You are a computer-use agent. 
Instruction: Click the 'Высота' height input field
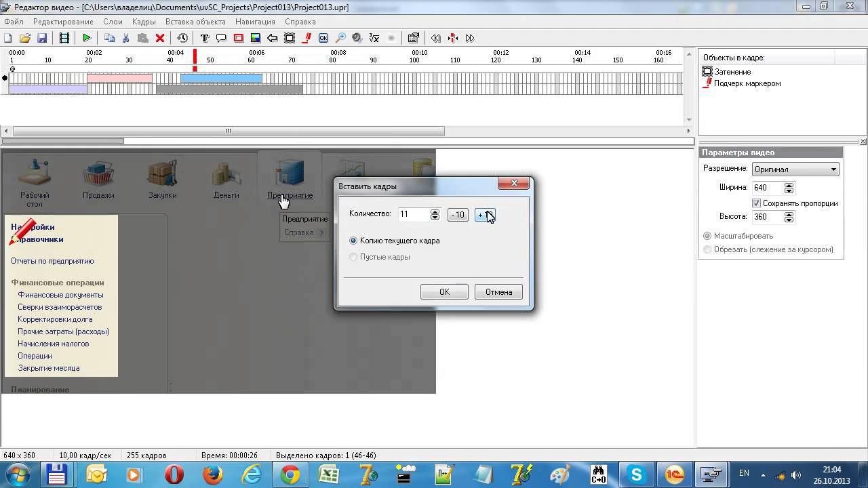pos(768,217)
